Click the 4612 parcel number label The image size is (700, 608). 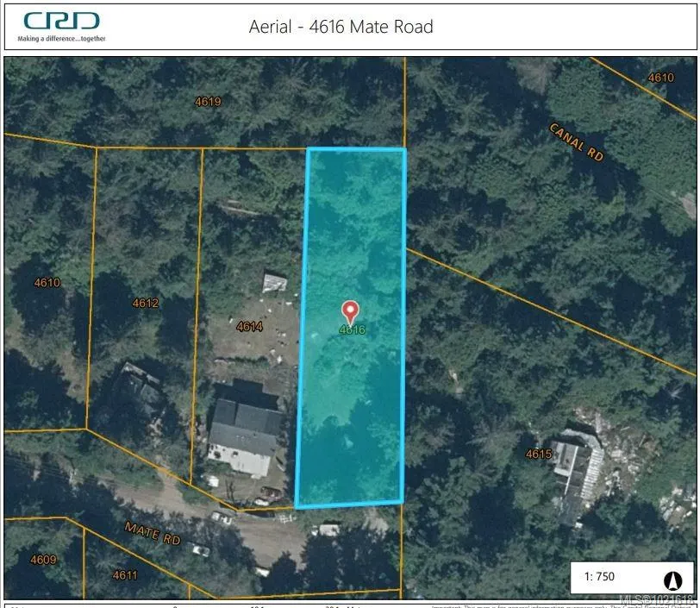[x=146, y=303]
